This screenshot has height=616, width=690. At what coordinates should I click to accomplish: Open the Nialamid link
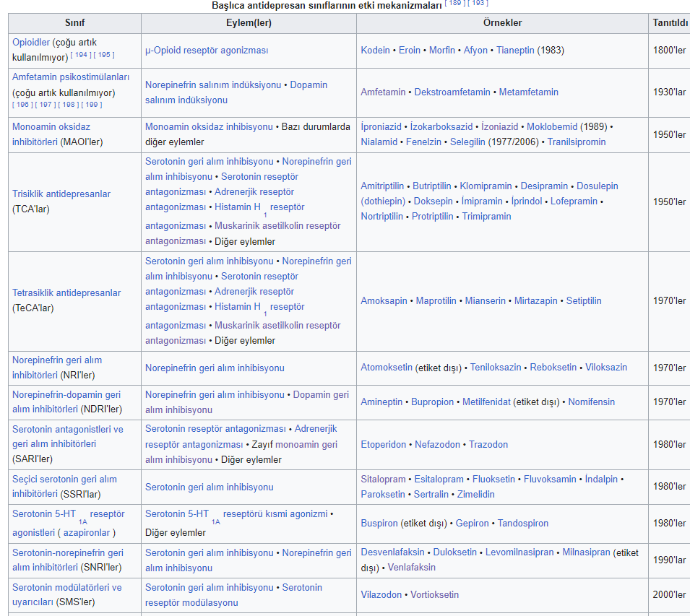tap(379, 142)
